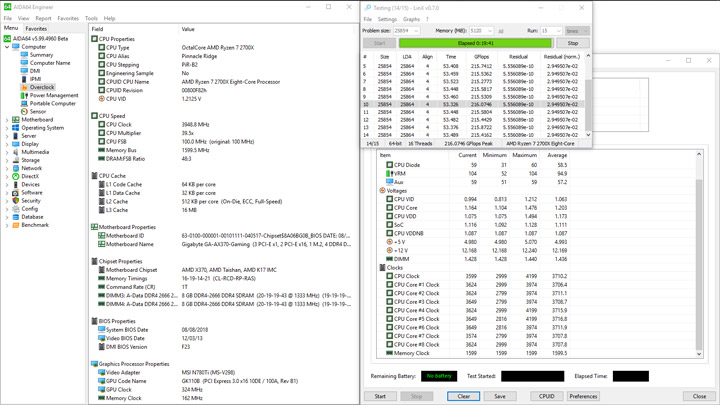Select the IPMI tree icon

tap(24, 79)
